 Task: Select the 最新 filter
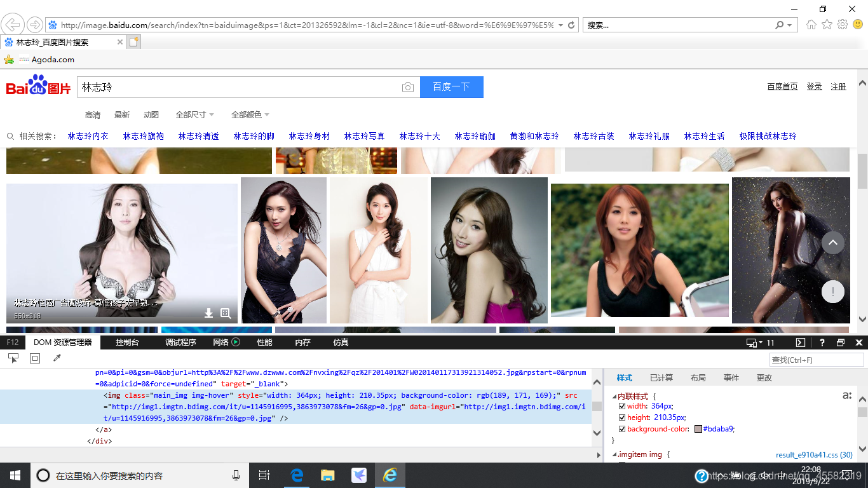[x=122, y=115]
